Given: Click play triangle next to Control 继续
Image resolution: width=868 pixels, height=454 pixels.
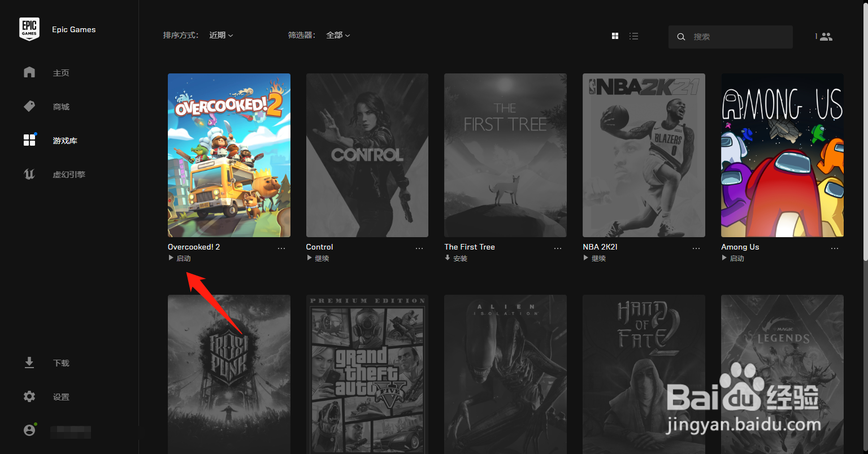Looking at the screenshot, I should [x=309, y=258].
